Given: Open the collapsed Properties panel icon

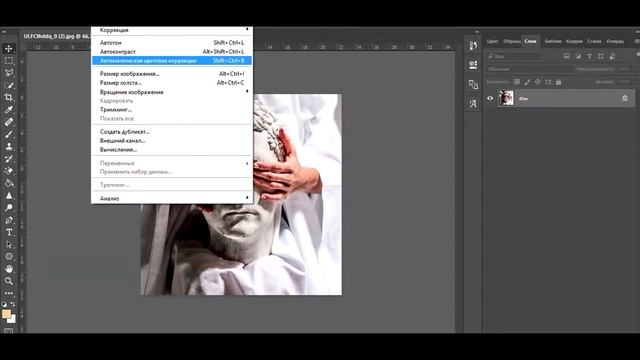Looking at the screenshot, I should click(x=473, y=64).
